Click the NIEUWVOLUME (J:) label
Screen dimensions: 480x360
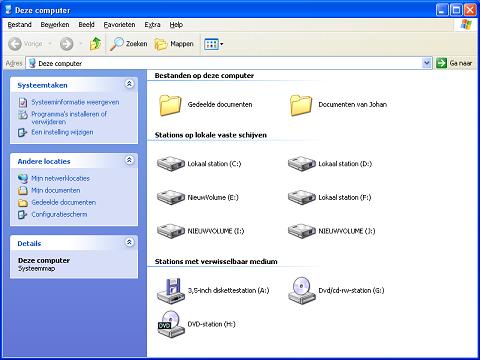coord(347,231)
